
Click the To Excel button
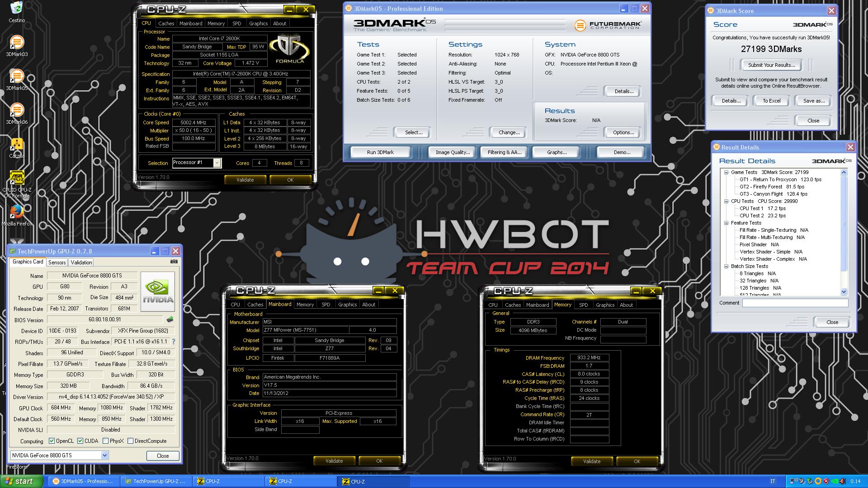point(772,101)
